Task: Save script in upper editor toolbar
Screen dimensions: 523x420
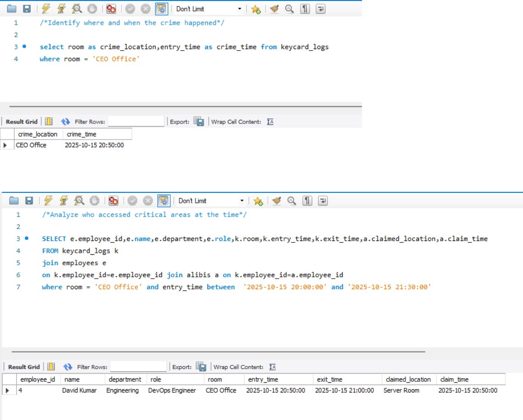Action: [x=27, y=9]
